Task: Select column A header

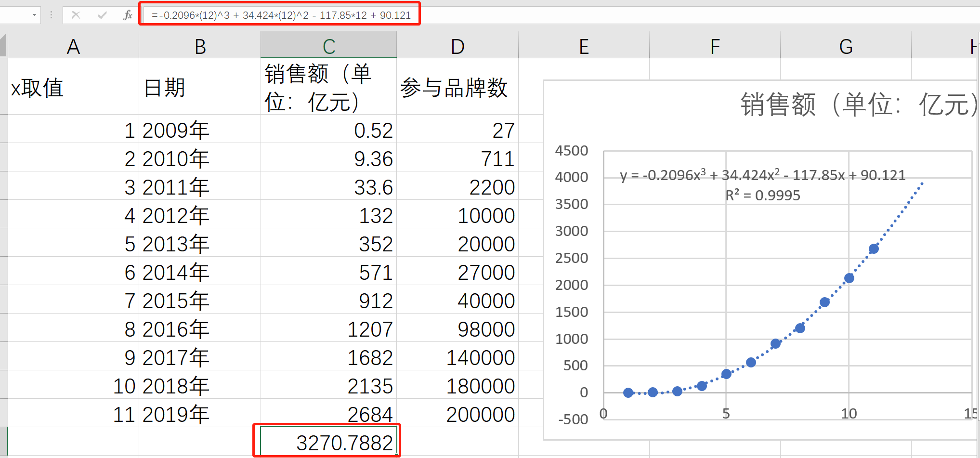Action: pos(73,46)
